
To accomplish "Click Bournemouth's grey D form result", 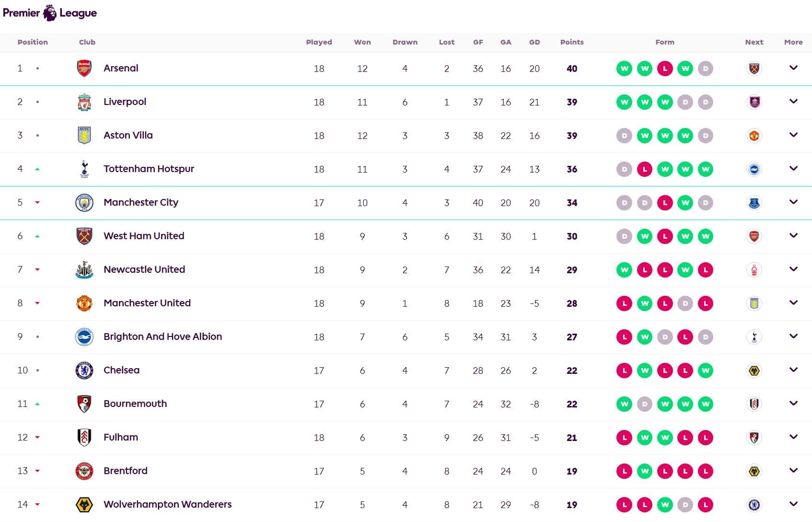I will pyautogui.click(x=645, y=404).
